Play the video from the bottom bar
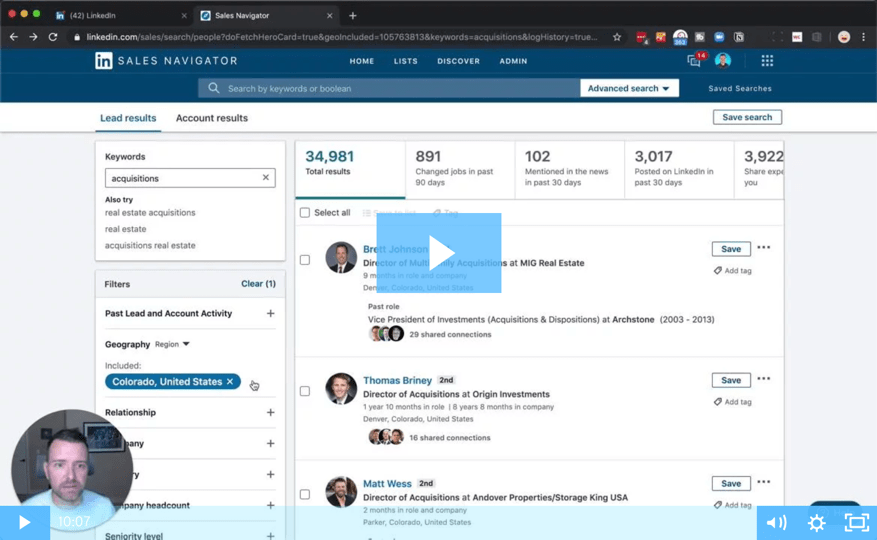 click(x=25, y=522)
